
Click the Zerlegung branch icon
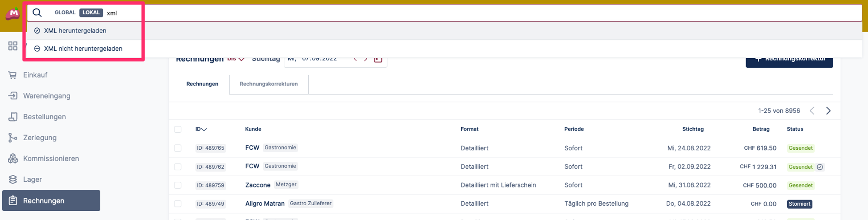coord(13,138)
